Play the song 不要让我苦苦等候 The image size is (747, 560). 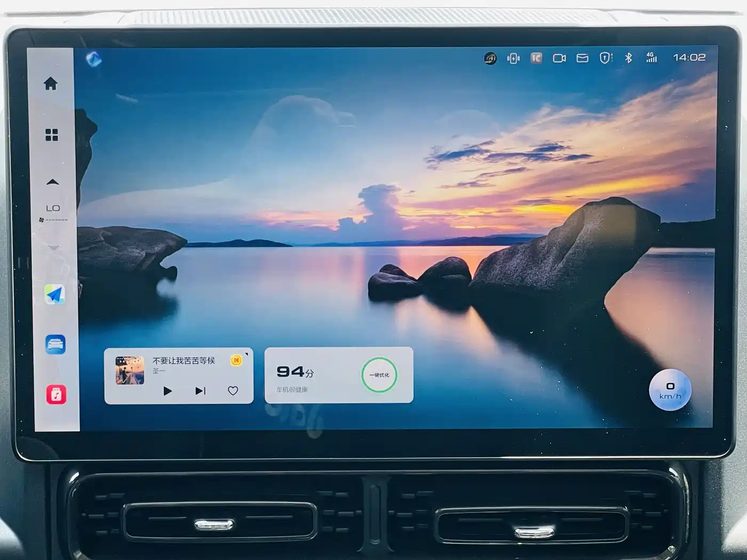tap(167, 391)
